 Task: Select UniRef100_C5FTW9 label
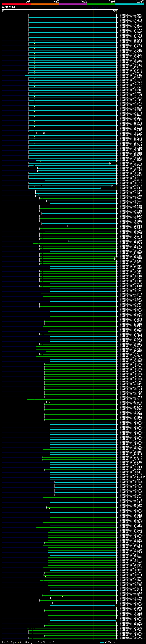coord(131,259)
